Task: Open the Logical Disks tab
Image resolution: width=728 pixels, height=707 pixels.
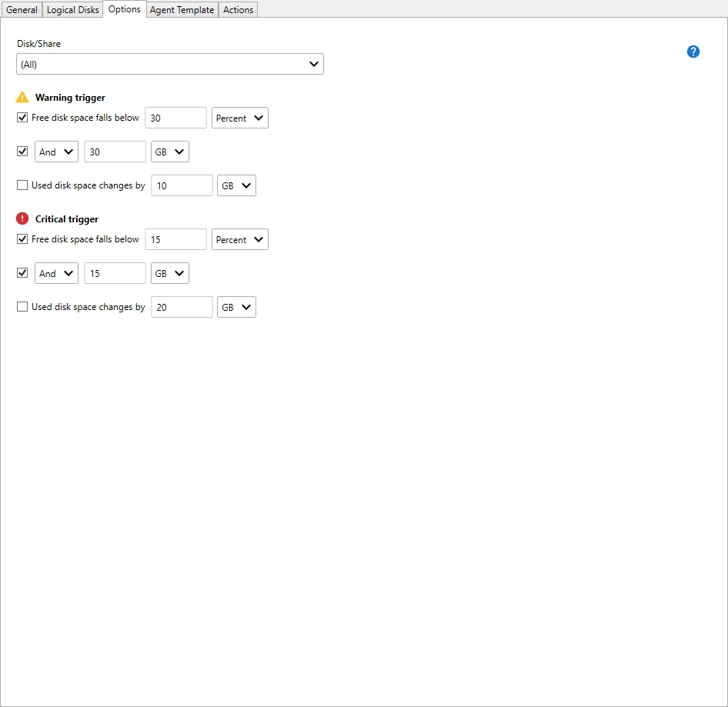Action: coord(73,10)
